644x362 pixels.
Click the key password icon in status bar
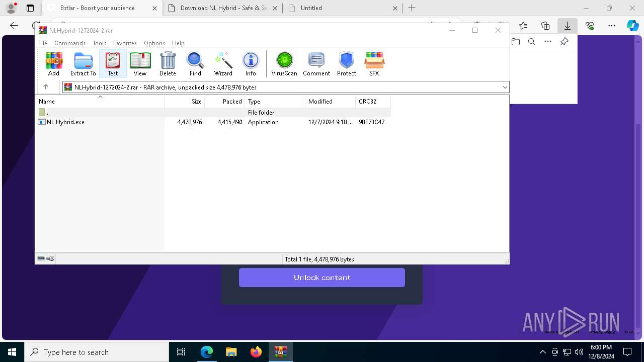click(x=50, y=258)
